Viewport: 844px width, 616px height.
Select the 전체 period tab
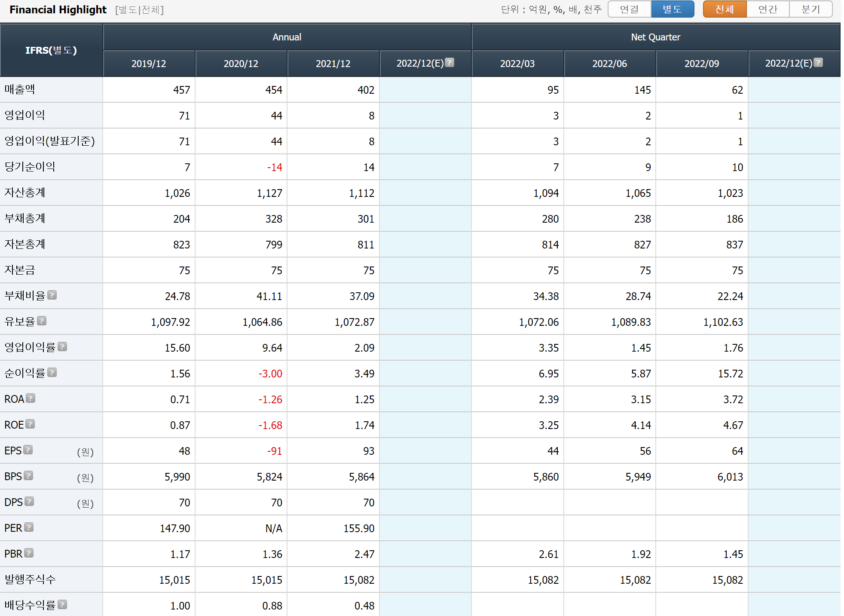coord(725,9)
